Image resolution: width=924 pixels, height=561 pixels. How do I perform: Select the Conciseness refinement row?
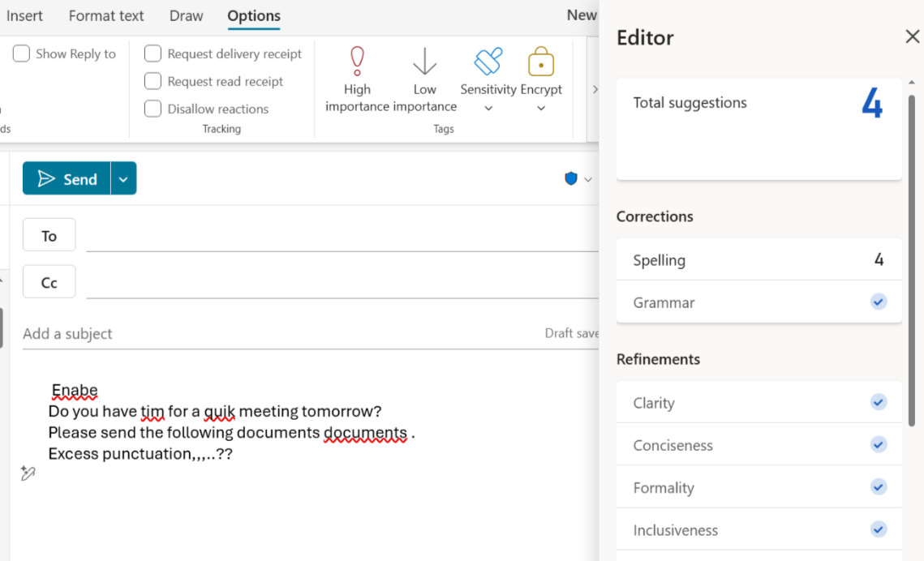click(759, 445)
